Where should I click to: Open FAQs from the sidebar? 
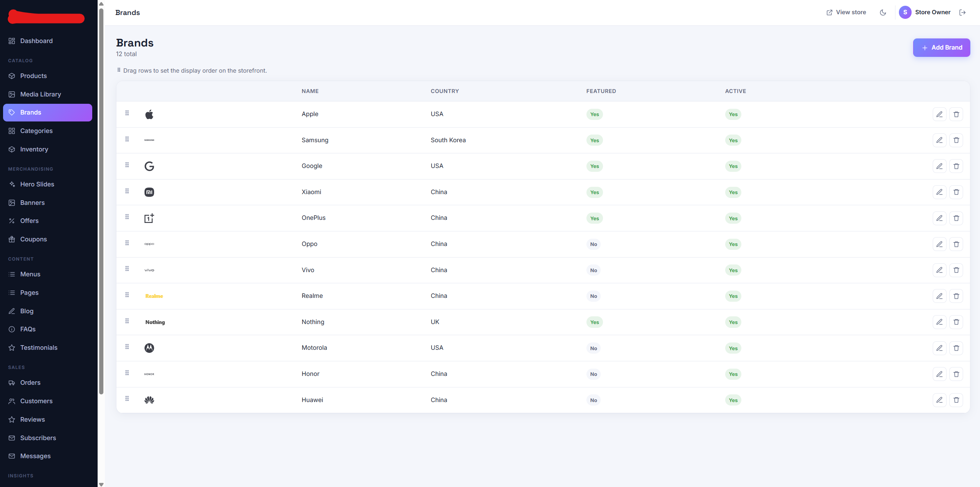pyautogui.click(x=48, y=329)
